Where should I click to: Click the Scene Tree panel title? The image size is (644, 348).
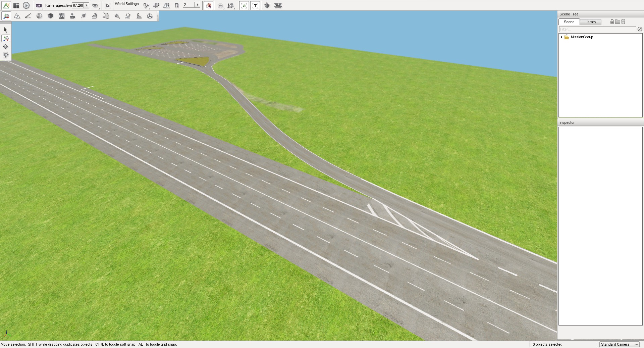click(x=569, y=14)
